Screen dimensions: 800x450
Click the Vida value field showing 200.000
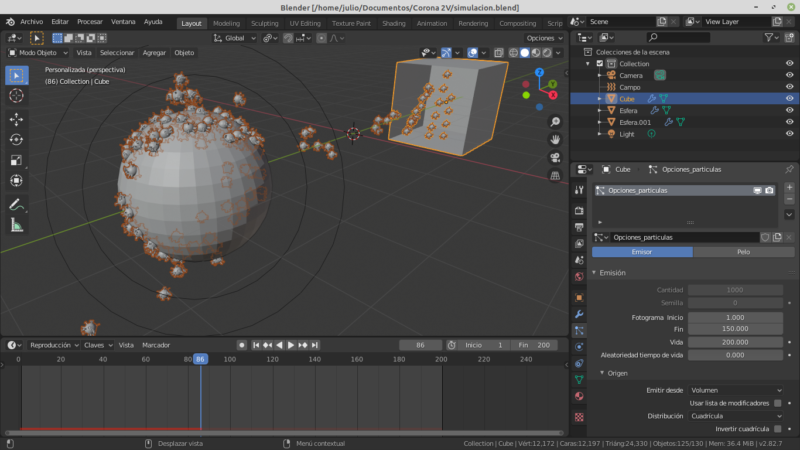pyautogui.click(x=735, y=341)
